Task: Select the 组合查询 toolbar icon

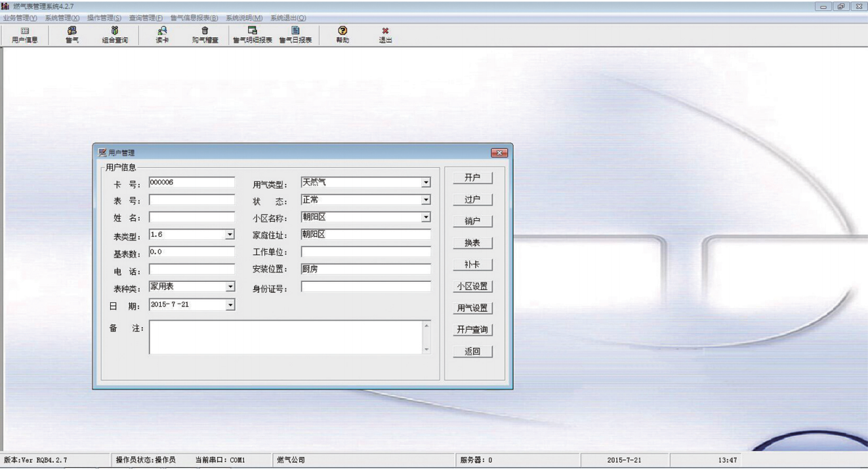Action: click(x=114, y=34)
